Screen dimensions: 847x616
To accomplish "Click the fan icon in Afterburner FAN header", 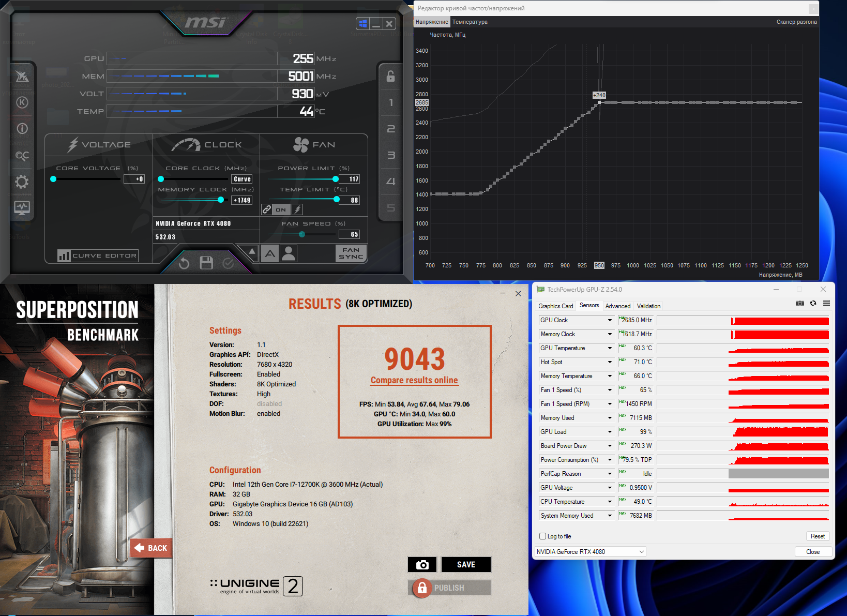I will click(x=301, y=145).
